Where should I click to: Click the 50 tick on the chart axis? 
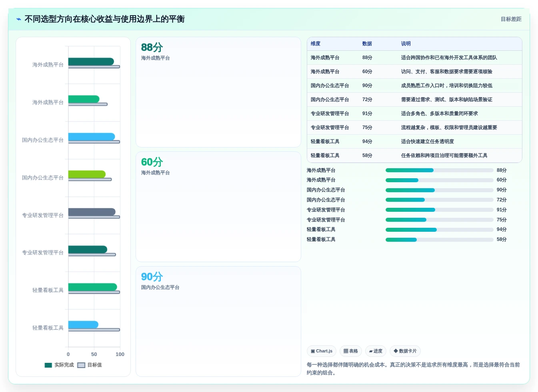[x=94, y=354]
